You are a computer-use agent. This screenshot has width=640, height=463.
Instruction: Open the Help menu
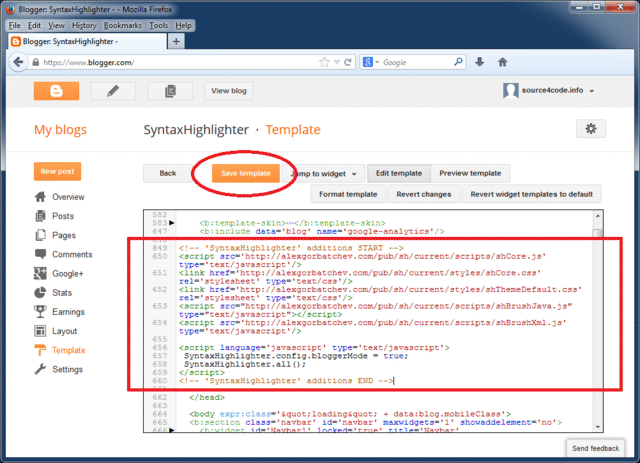tap(183, 25)
